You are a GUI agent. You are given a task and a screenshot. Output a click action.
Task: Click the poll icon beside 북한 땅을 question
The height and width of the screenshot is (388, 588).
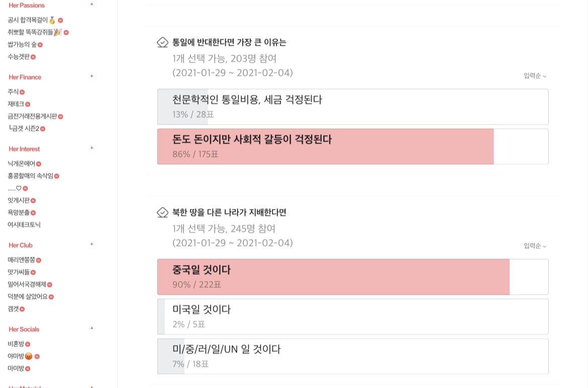(162, 212)
